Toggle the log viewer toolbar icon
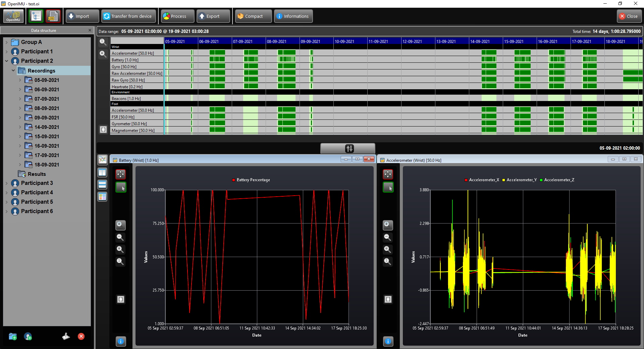 click(x=53, y=16)
